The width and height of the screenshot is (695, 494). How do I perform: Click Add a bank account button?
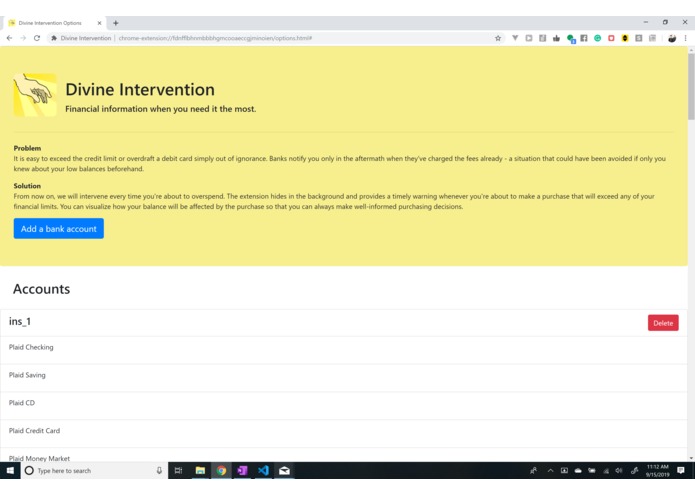59,229
